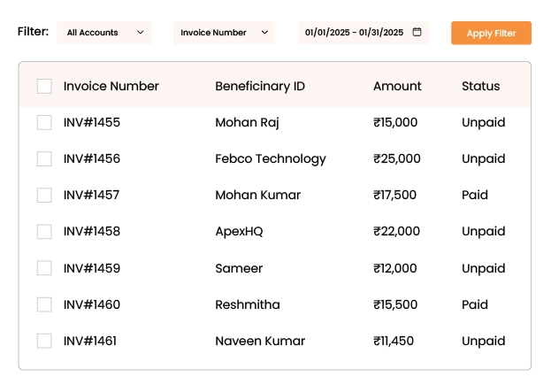
Task: Select the Paid status for INV#1457
Action: tap(475, 195)
